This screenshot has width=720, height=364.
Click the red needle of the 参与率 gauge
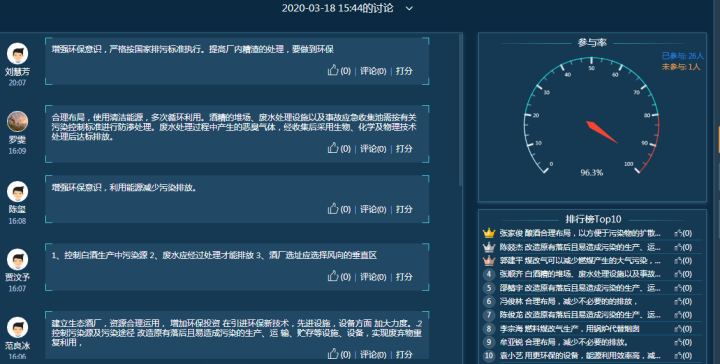pyautogui.click(x=602, y=132)
